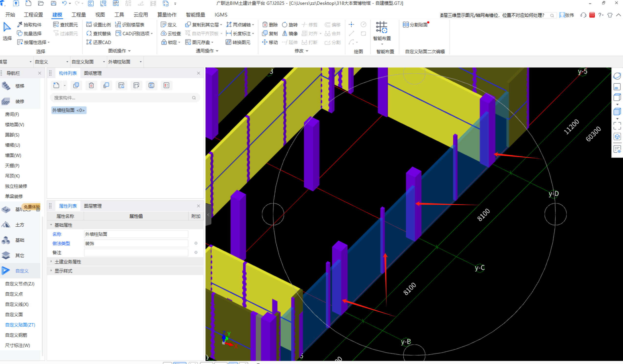Click 镜像 mirror tool
This screenshot has width=623, height=364.
pyautogui.click(x=290, y=33)
